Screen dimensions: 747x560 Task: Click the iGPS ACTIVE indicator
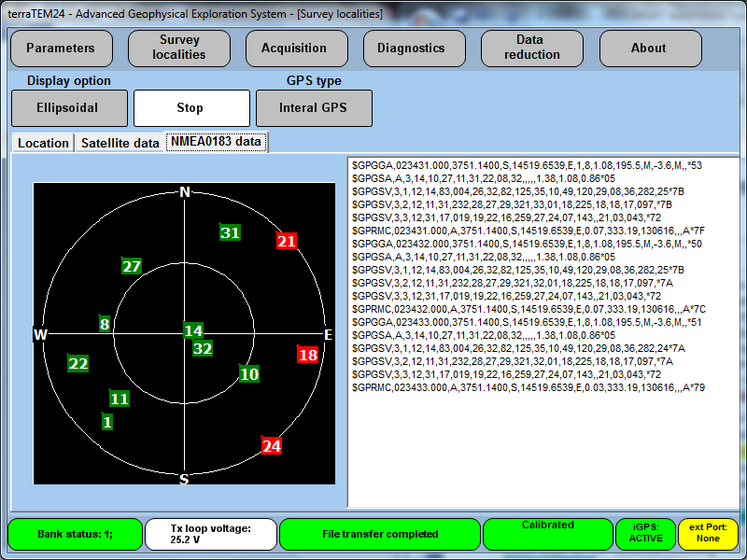pyautogui.click(x=645, y=534)
